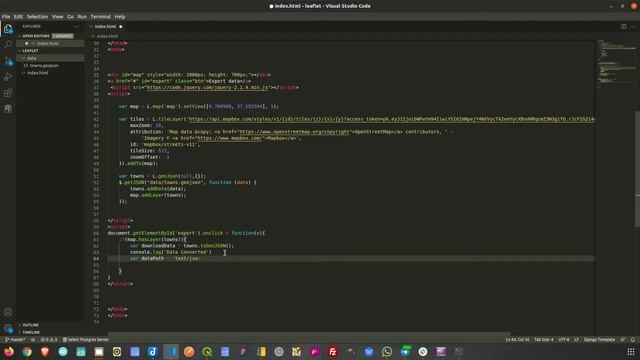640x360 pixels.
Task: Click the vertical editor scrollbar
Action: pos(637,169)
